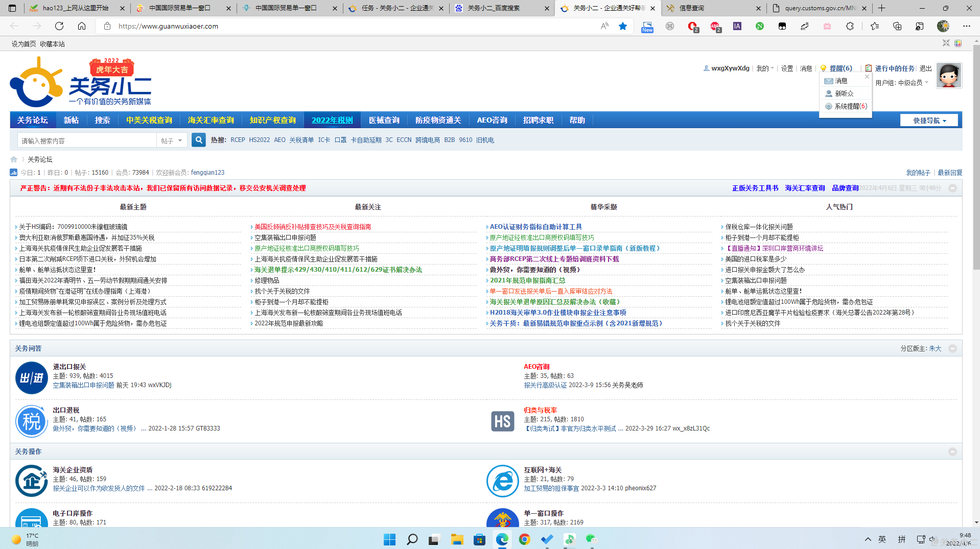Open Windows Start menu
This screenshot has height=549, width=980.
(x=389, y=539)
